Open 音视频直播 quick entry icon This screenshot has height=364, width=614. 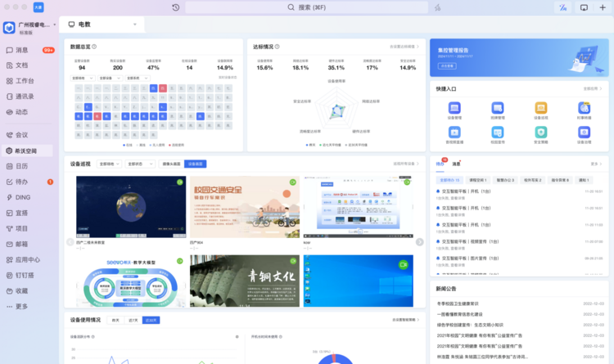pyautogui.click(x=454, y=133)
